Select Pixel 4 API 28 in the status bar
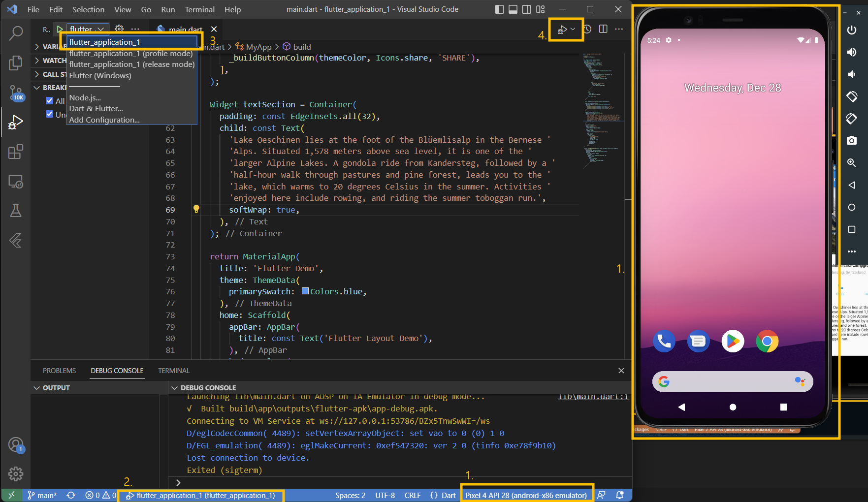Image resolution: width=868 pixels, height=502 pixels. point(527,495)
